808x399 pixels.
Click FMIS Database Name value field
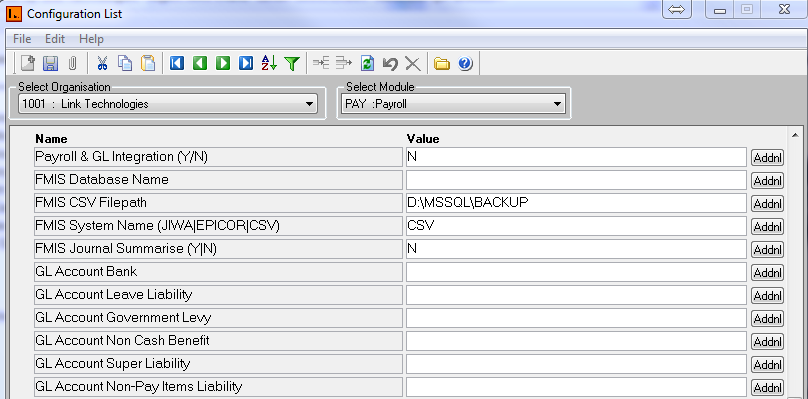click(x=576, y=180)
